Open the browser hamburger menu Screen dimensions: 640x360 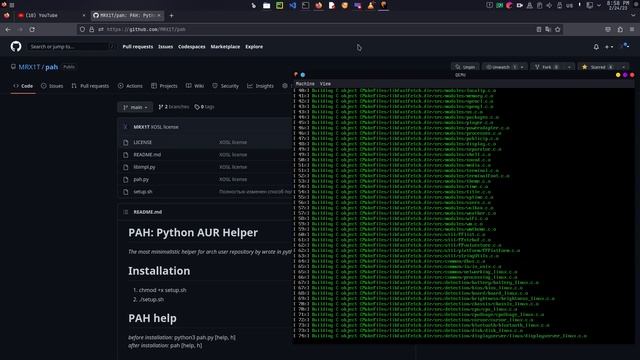pyautogui.click(x=632, y=29)
